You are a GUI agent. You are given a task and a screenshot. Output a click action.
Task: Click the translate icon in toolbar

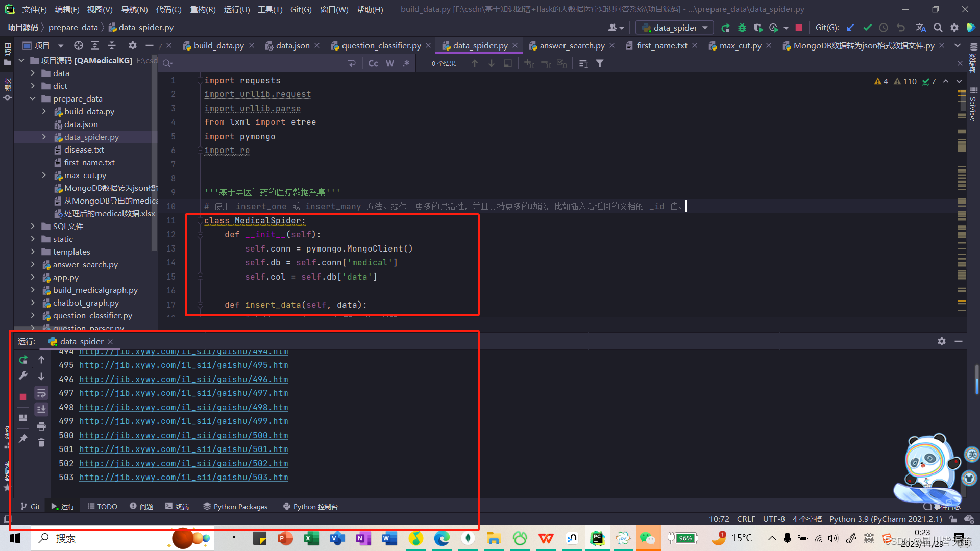pyautogui.click(x=921, y=28)
